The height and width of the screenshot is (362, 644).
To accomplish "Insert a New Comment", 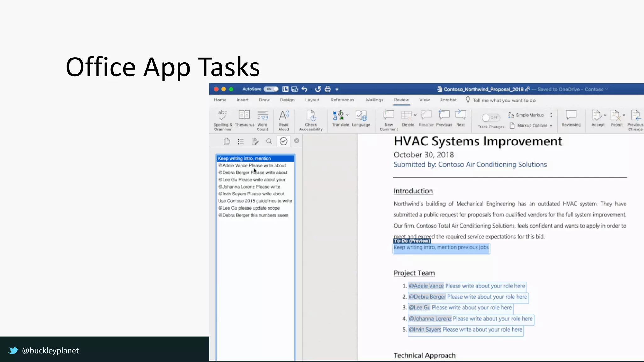I will coord(389,120).
